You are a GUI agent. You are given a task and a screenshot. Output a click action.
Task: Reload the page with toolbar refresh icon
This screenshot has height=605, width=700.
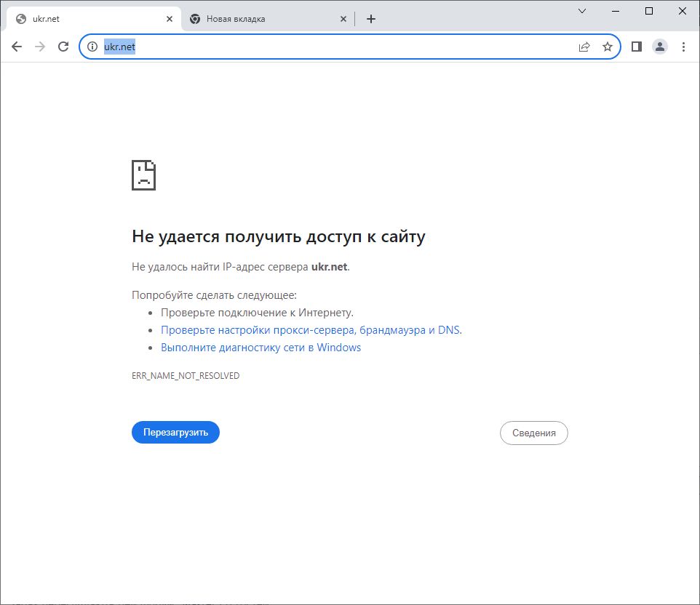point(63,47)
